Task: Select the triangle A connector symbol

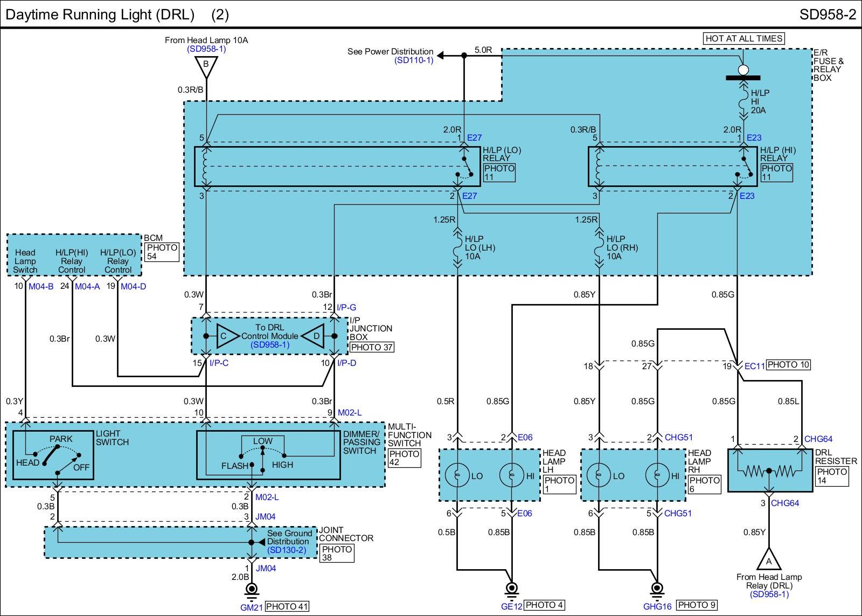Action: pyautogui.click(x=769, y=560)
